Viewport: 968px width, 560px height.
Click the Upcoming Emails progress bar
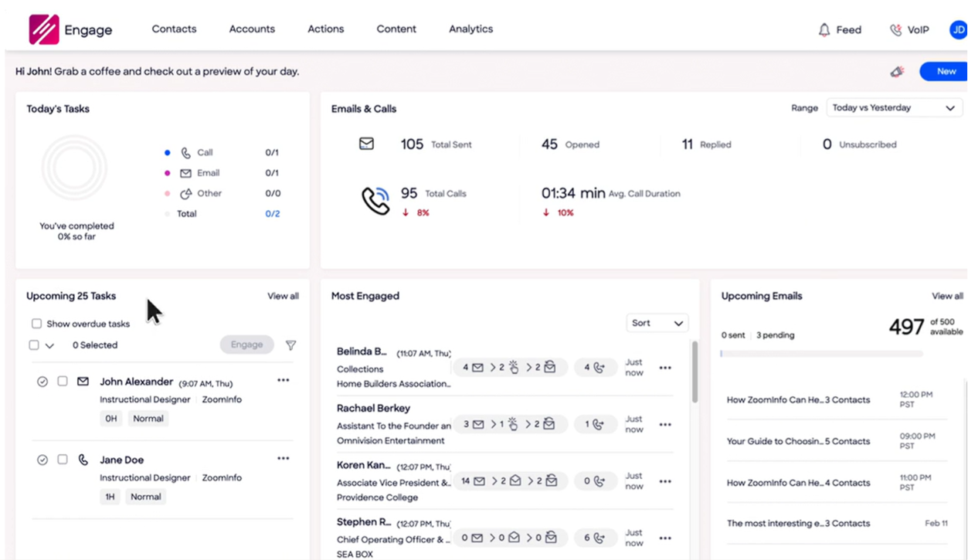[x=821, y=354]
